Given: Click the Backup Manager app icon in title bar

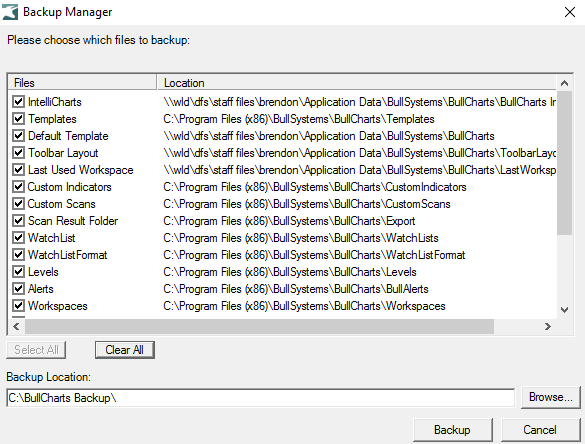Looking at the screenshot, I should 10,12.
